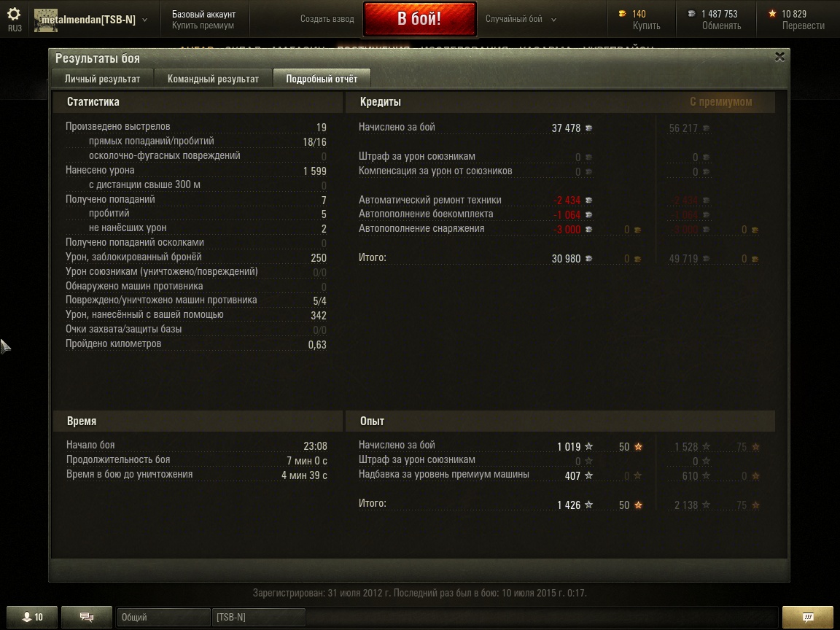
Task: Select the Подробный отчёт tab
Action: pos(322,78)
